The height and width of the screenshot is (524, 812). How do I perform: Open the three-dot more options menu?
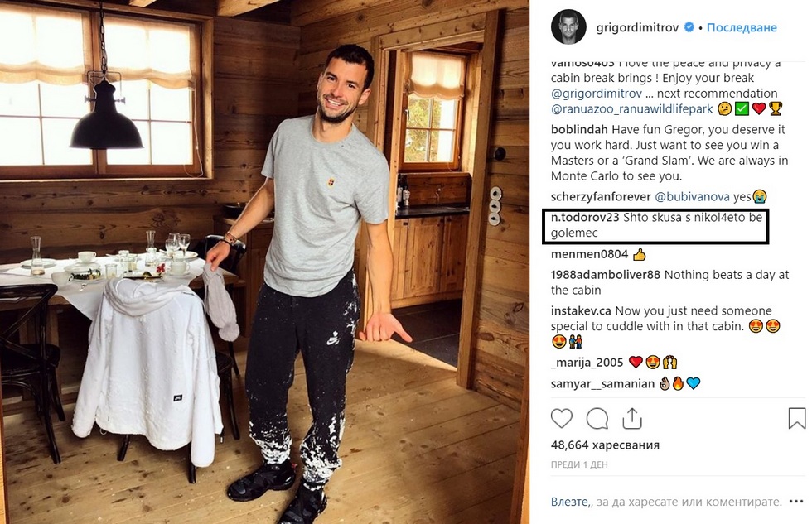796,502
